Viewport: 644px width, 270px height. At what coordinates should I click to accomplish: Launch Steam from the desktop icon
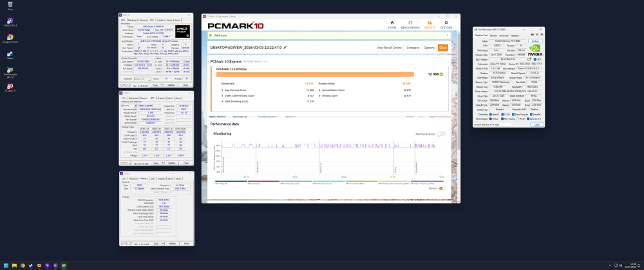pos(10,55)
